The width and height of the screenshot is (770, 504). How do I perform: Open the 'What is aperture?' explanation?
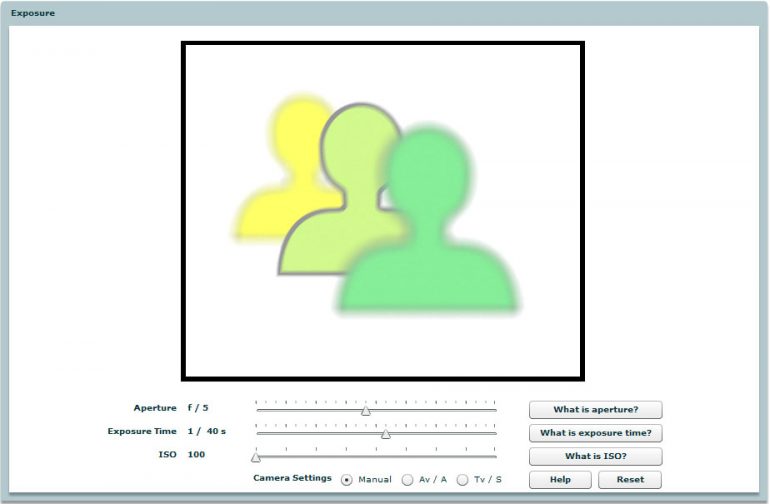(595, 410)
